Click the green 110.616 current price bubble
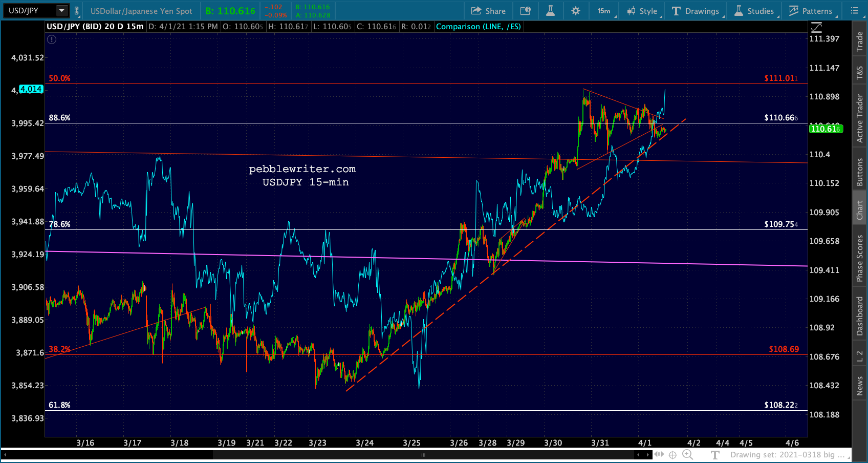Viewport: 868px width, 463px height. (x=826, y=129)
